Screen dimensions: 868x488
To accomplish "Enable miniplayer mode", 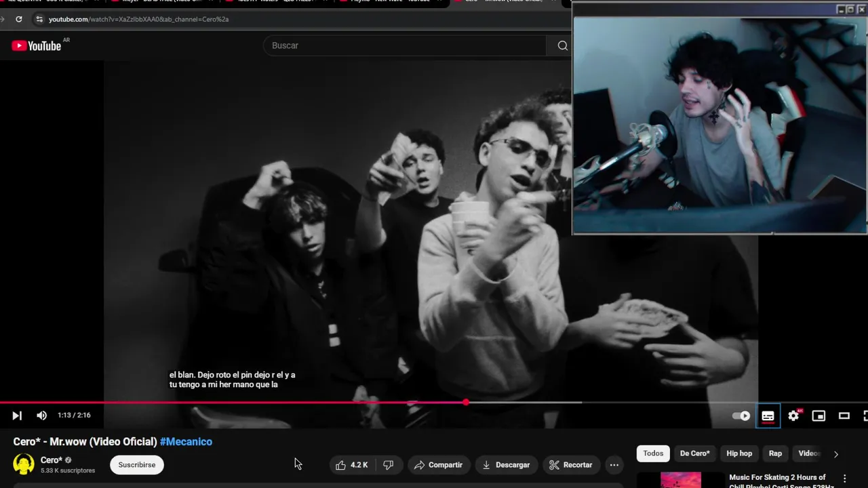I will (x=818, y=415).
